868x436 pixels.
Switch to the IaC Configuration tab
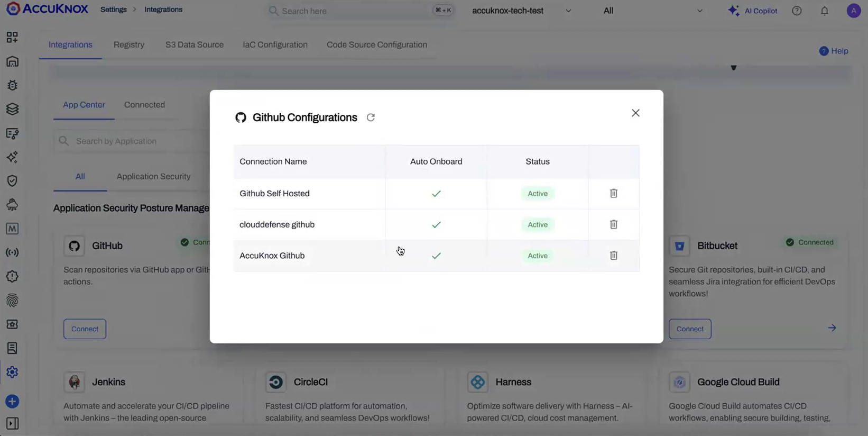coord(275,45)
